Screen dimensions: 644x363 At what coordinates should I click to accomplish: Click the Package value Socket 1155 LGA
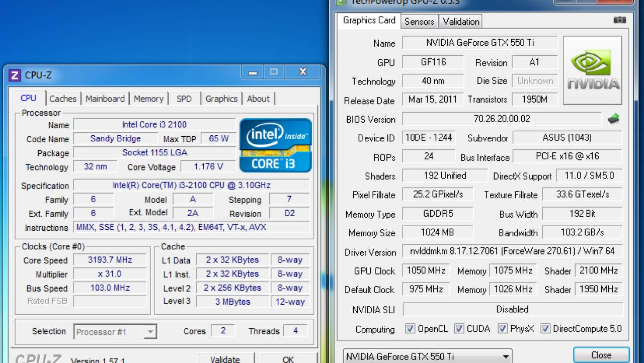(154, 152)
